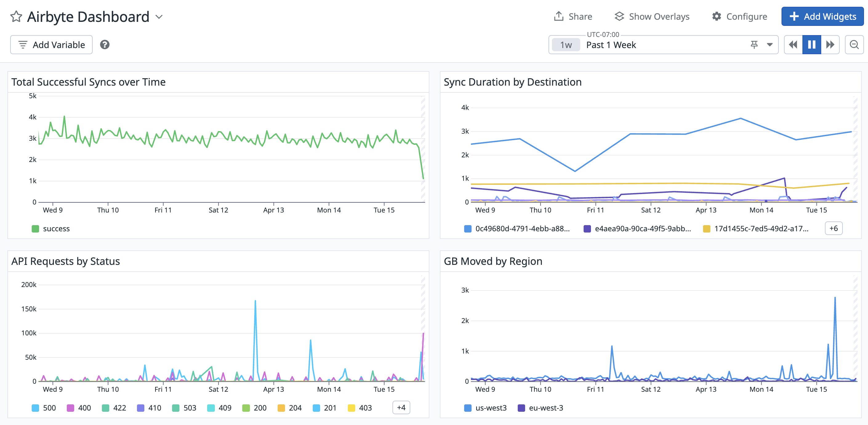Open the Past 1 Week selector
The width and height of the screenshot is (868, 425).
pos(611,44)
